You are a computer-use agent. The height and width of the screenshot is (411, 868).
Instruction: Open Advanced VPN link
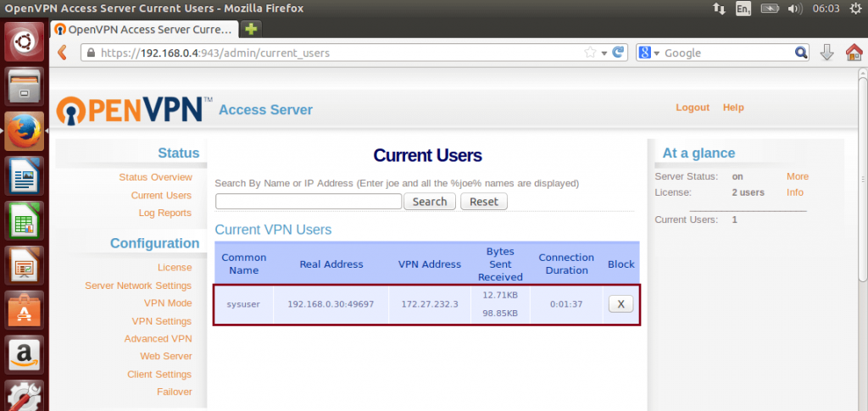tap(158, 338)
